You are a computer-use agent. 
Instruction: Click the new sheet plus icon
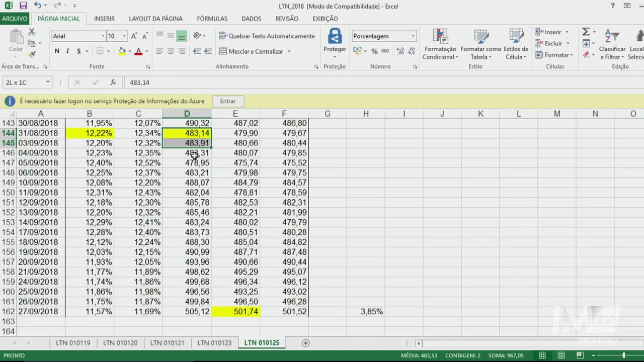[x=305, y=343]
